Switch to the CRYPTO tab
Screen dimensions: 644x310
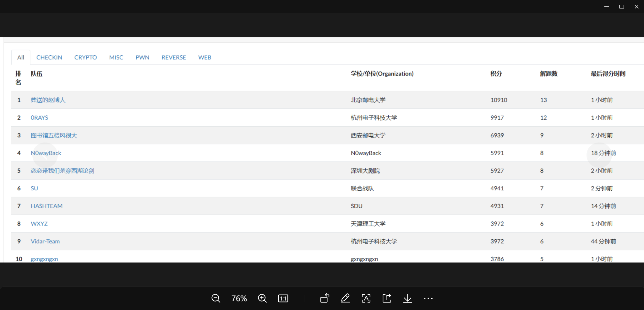point(85,57)
